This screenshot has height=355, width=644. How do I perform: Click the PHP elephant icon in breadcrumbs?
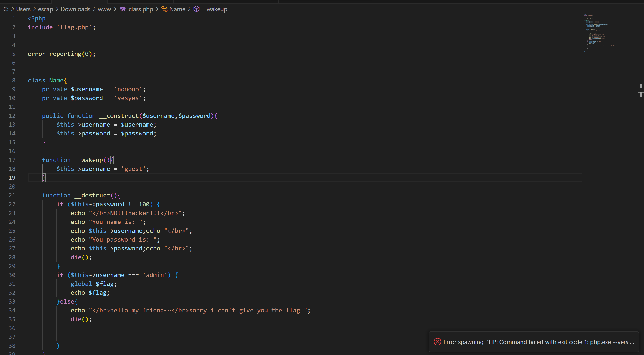pyautogui.click(x=123, y=9)
